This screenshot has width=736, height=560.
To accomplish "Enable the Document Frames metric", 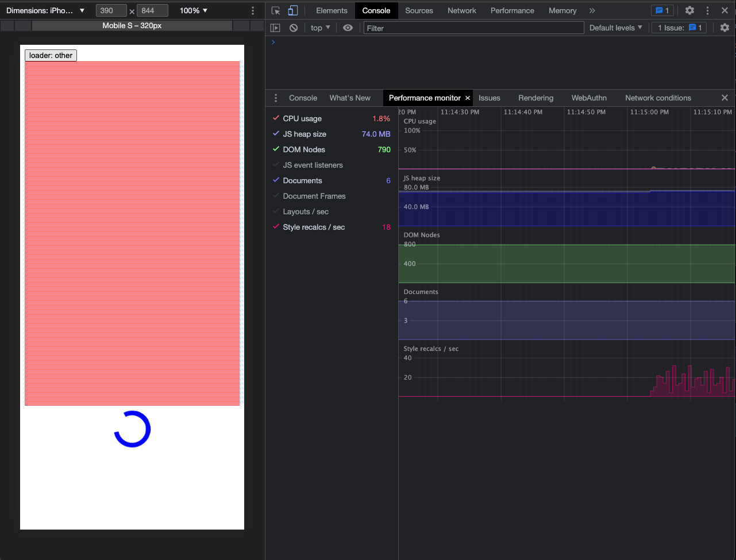I will [x=276, y=196].
